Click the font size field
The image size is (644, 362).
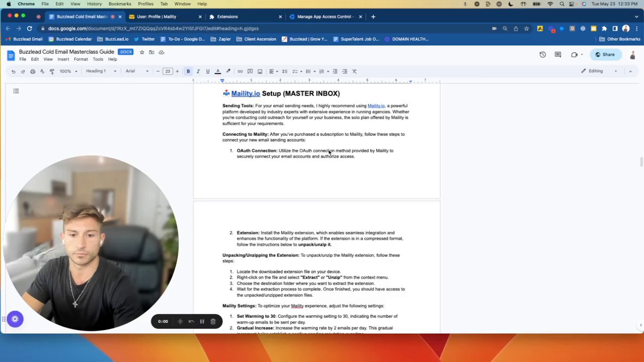pyautogui.click(x=168, y=71)
